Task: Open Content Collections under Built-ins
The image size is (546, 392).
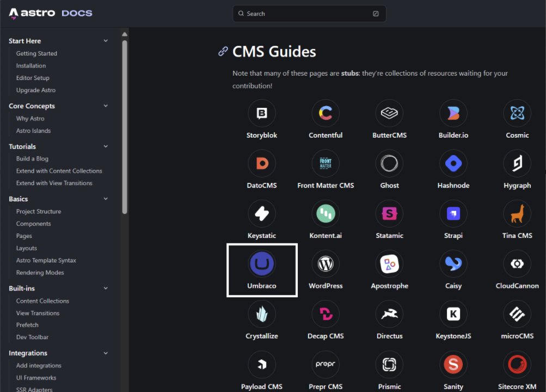Action: pos(42,301)
